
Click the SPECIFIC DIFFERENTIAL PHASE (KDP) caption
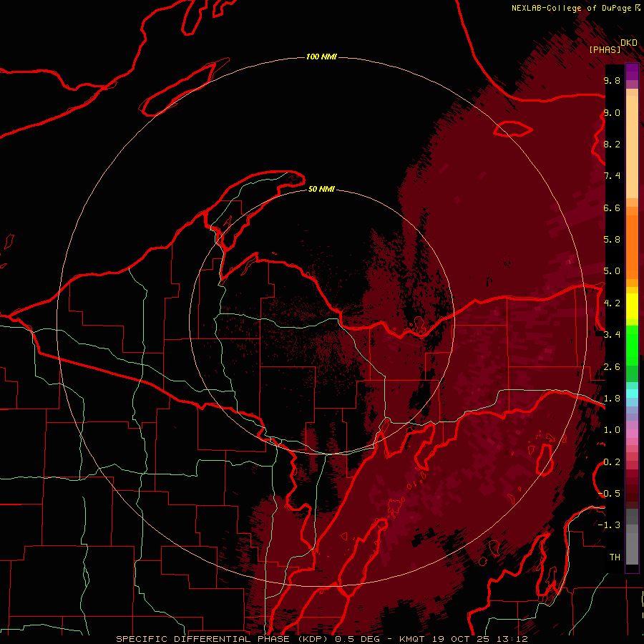(223, 639)
